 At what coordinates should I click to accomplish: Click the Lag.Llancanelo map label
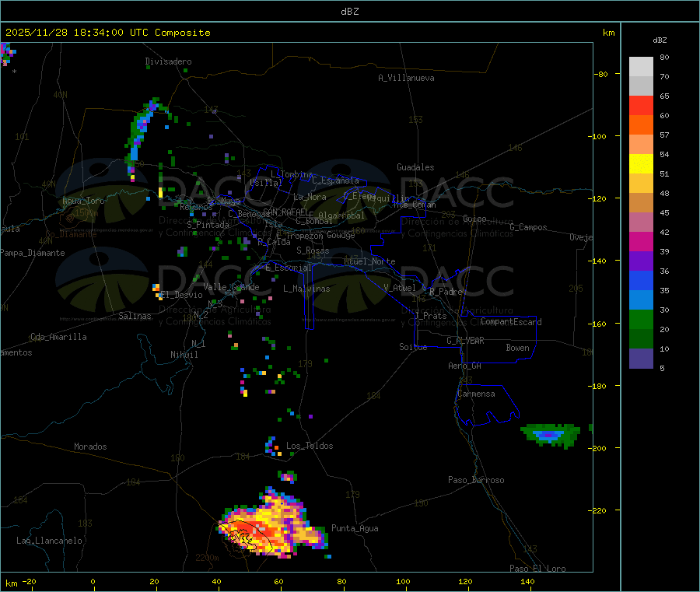(x=50, y=541)
